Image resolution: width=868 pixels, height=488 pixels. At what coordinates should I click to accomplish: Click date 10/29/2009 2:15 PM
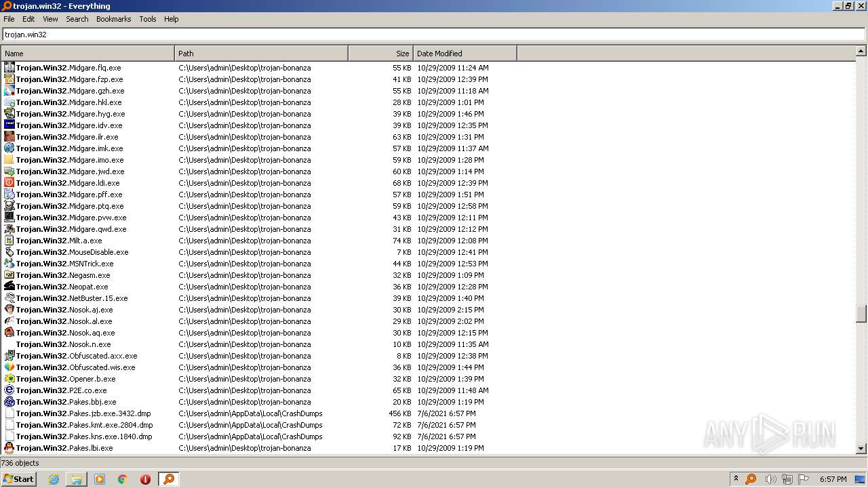450,310
